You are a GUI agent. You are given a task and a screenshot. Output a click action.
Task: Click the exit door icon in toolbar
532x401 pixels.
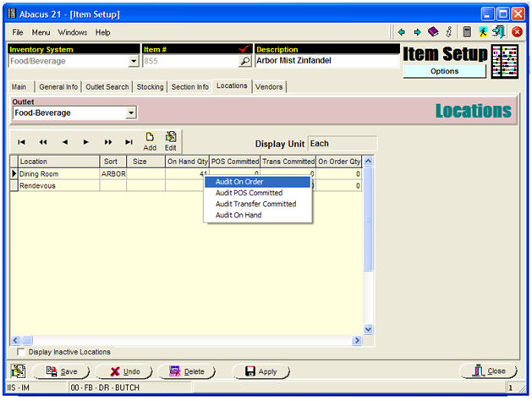498,32
